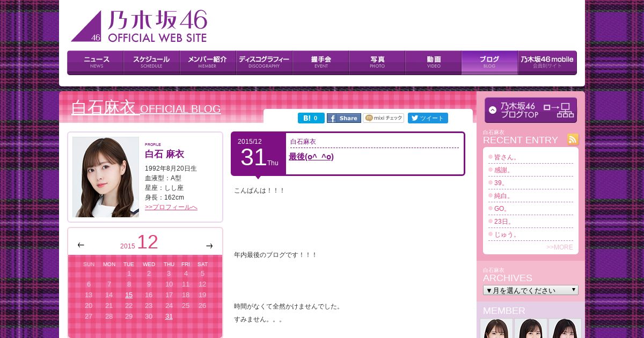Click the mixi チェック button
644x338 pixels.
pos(384,118)
